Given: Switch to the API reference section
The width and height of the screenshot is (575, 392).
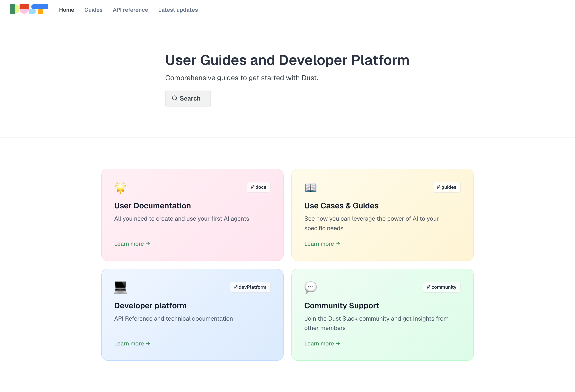Looking at the screenshot, I should tap(130, 10).
